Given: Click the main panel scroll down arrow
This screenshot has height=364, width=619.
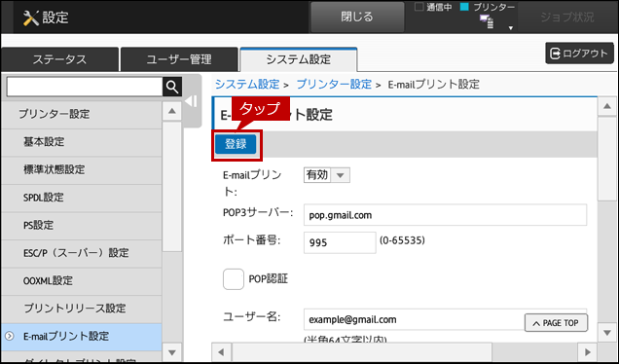Looking at the screenshot, I should click(607, 333).
